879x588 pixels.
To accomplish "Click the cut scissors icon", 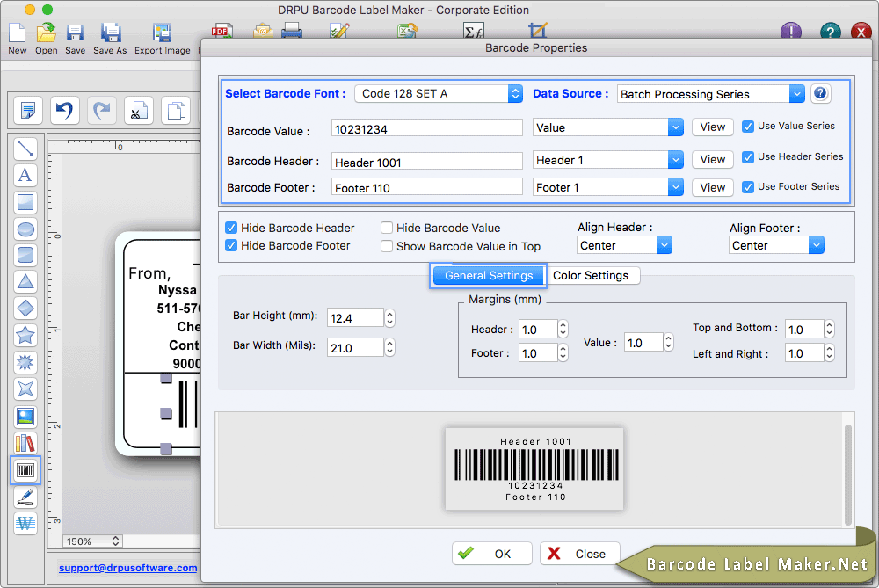I will coord(139,110).
